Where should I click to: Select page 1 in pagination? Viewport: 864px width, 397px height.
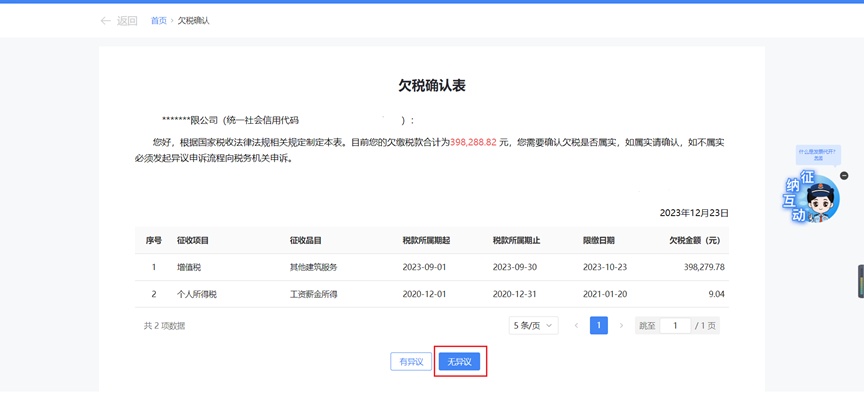click(x=598, y=325)
